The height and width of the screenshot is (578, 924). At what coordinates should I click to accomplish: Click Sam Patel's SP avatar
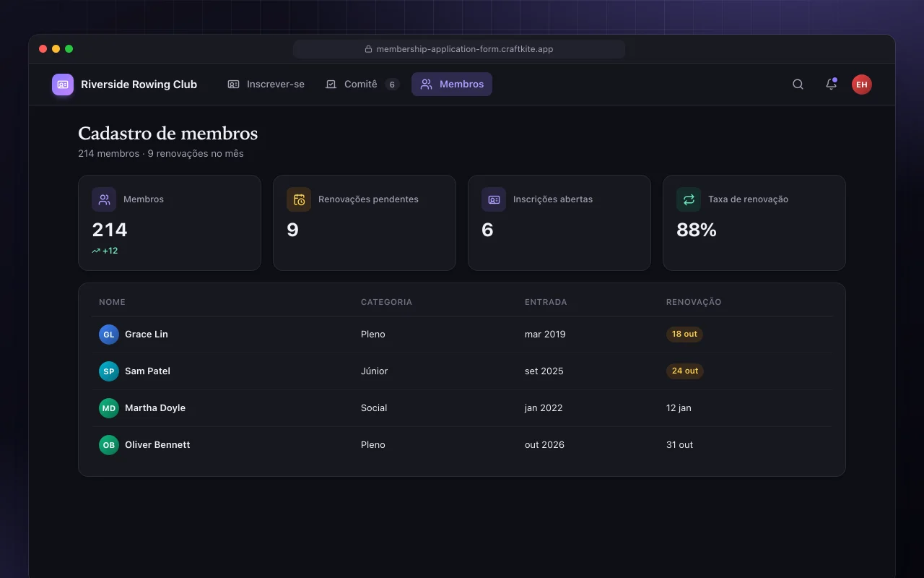[109, 371]
